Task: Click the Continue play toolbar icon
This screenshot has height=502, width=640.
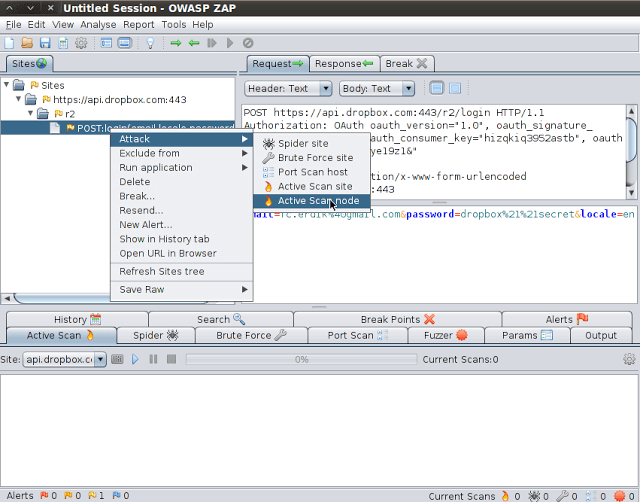Action: [x=230, y=43]
